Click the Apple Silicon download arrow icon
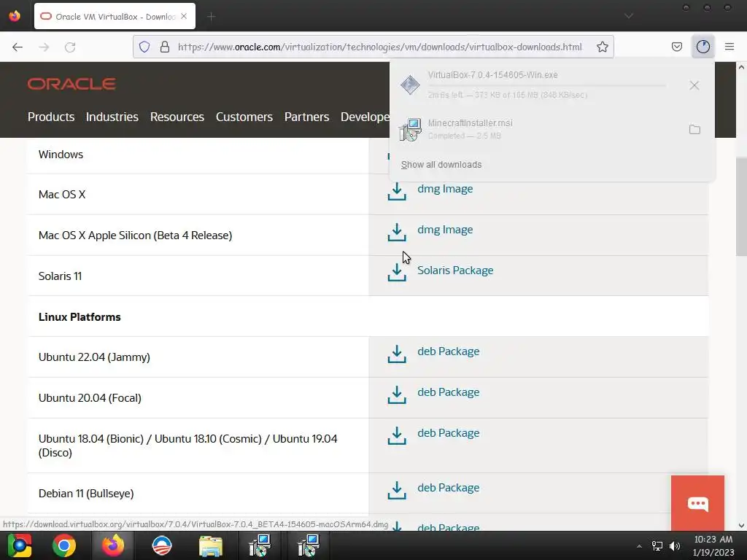The width and height of the screenshot is (747, 560). pos(397,233)
